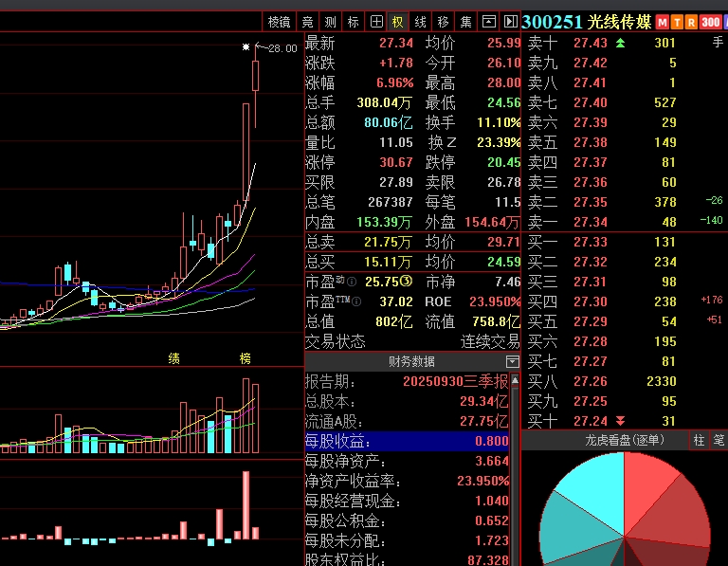Click the 总值 802亿 market cap

393,321
